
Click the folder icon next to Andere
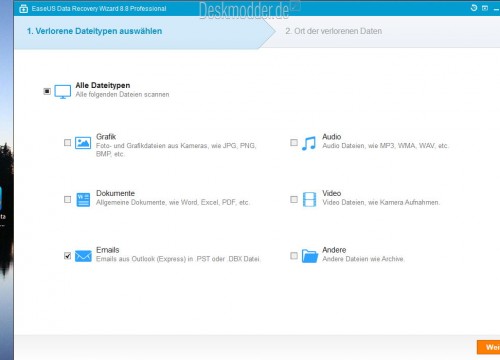point(310,256)
